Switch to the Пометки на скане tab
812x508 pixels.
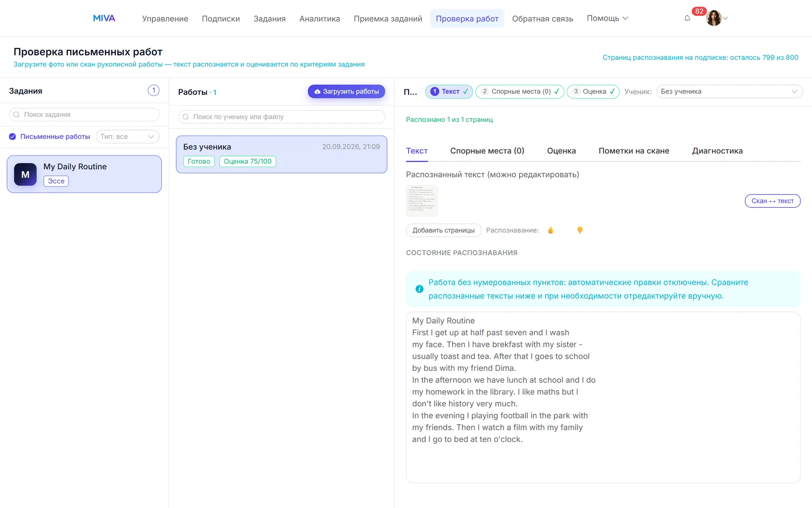pos(634,151)
